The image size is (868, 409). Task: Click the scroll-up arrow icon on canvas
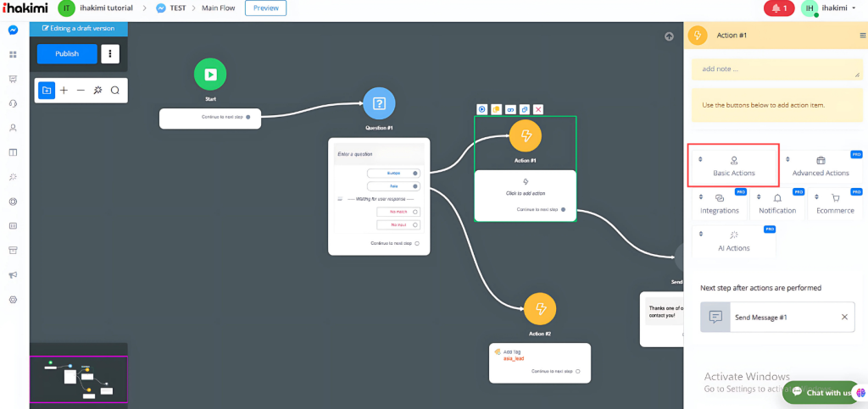[x=669, y=36]
